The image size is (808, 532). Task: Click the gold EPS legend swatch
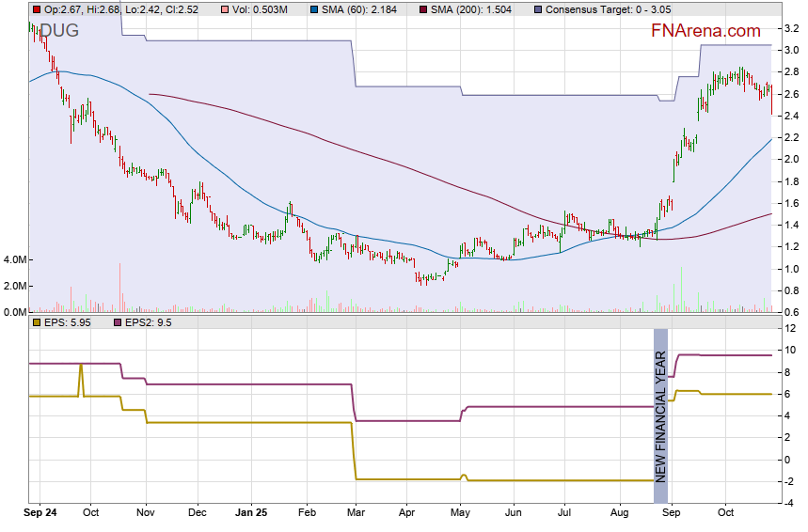tap(36, 322)
